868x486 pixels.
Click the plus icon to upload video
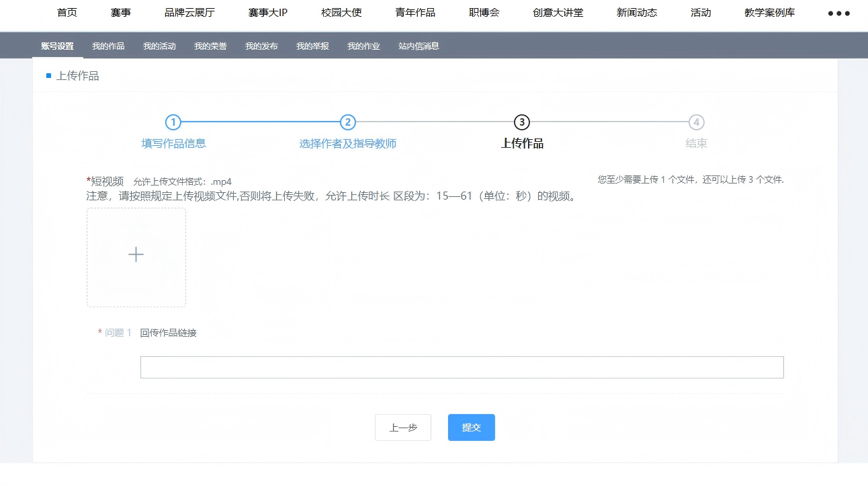pos(136,255)
